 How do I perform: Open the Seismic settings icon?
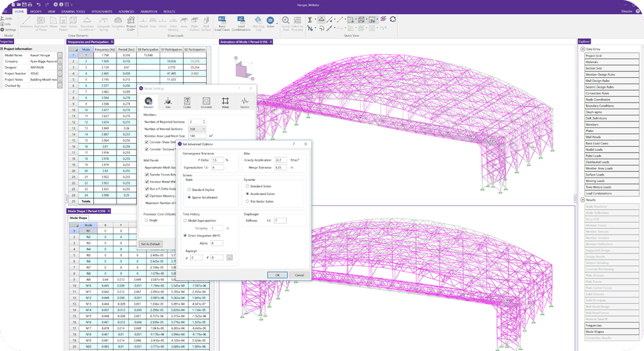click(244, 102)
